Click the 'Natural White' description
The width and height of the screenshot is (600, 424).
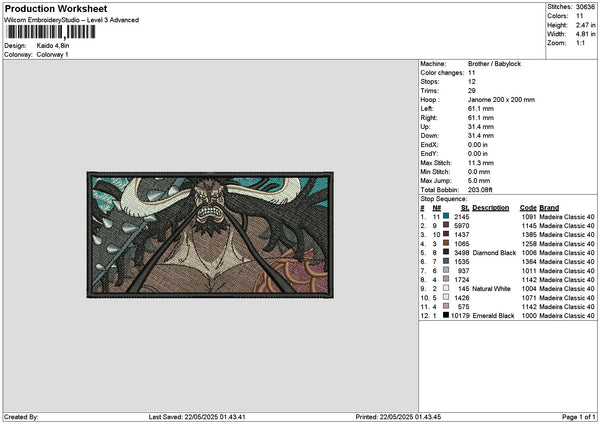pyautogui.click(x=491, y=289)
